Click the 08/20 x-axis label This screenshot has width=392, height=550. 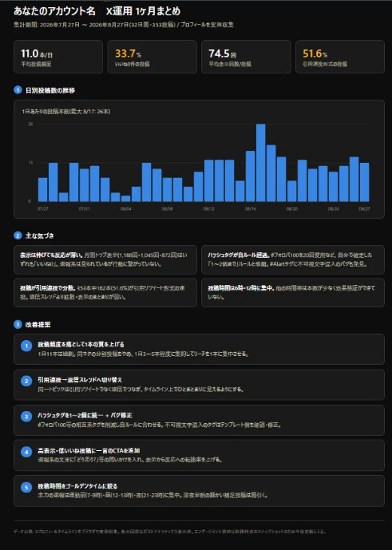coord(291,208)
